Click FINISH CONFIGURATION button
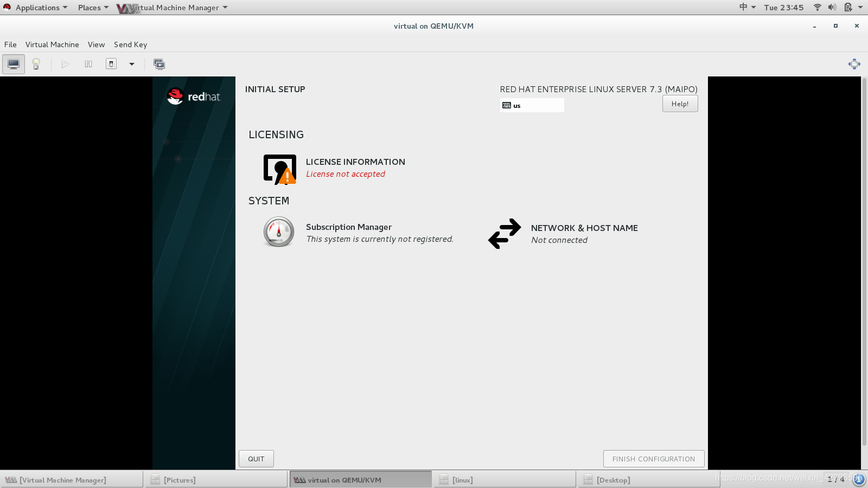The image size is (868, 488). (654, 459)
